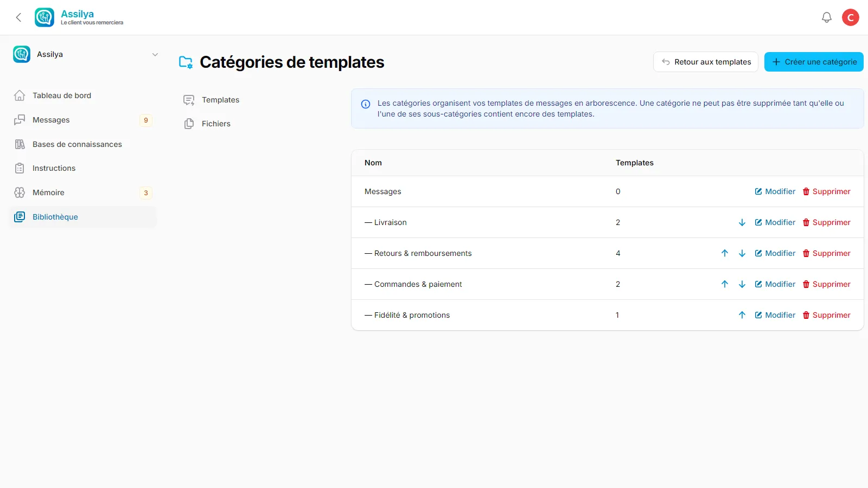
Task: Click the '— Livraison' row name
Action: point(386,222)
